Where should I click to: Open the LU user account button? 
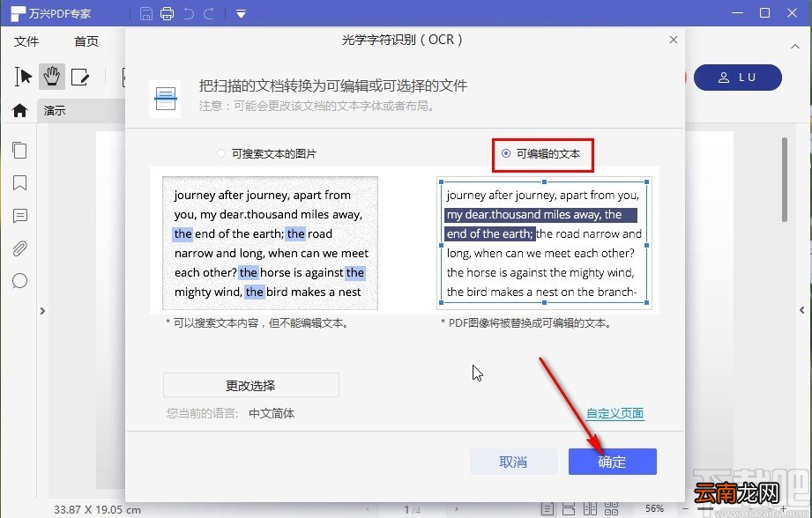click(737, 78)
